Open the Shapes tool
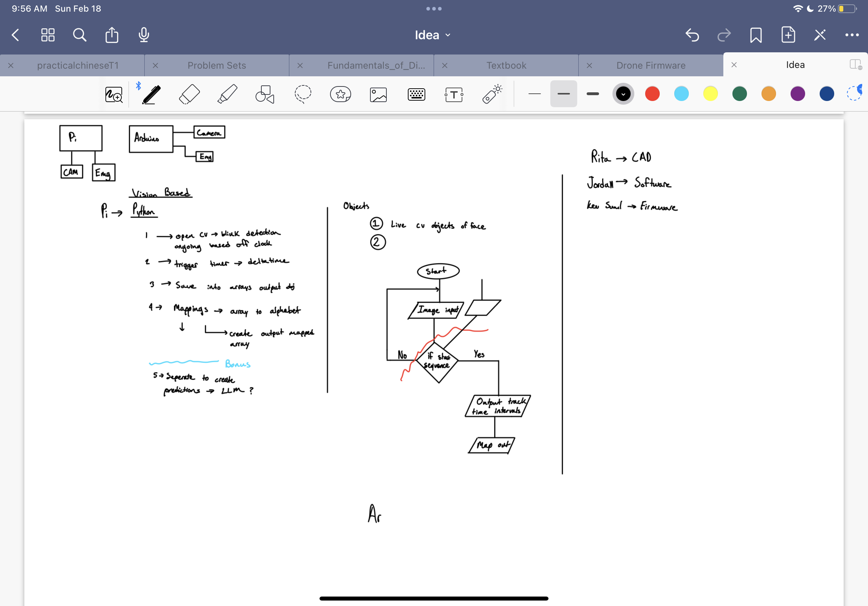 (x=265, y=94)
